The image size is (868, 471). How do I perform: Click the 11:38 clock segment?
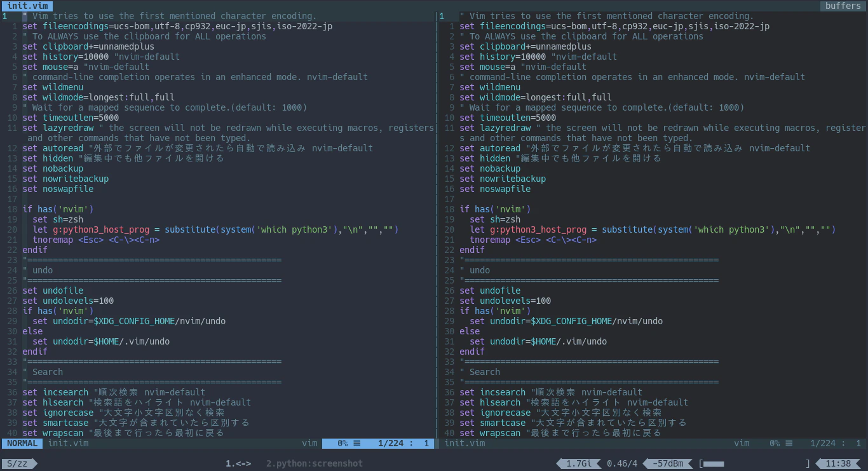click(x=839, y=463)
